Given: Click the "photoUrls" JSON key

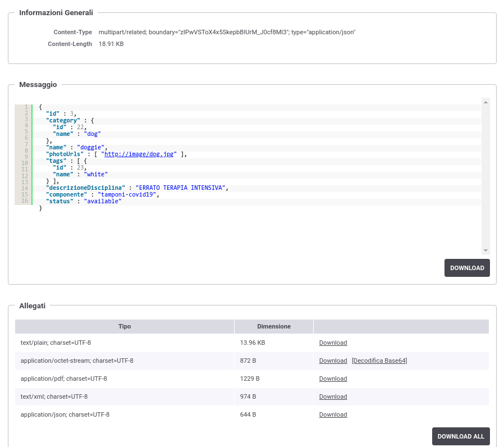Looking at the screenshot, I should [x=65, y=154].
